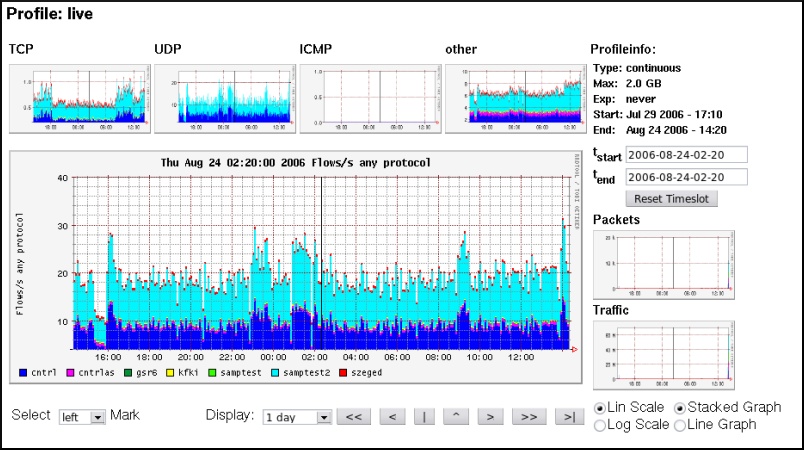
Task: Open the Select left Mark dropdown
Action: (x=82, y=417)
